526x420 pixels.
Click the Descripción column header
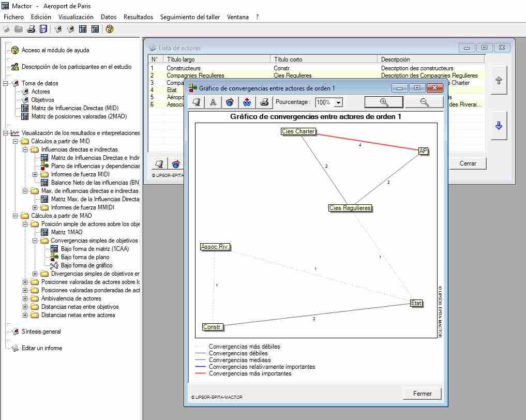[431, 59]
